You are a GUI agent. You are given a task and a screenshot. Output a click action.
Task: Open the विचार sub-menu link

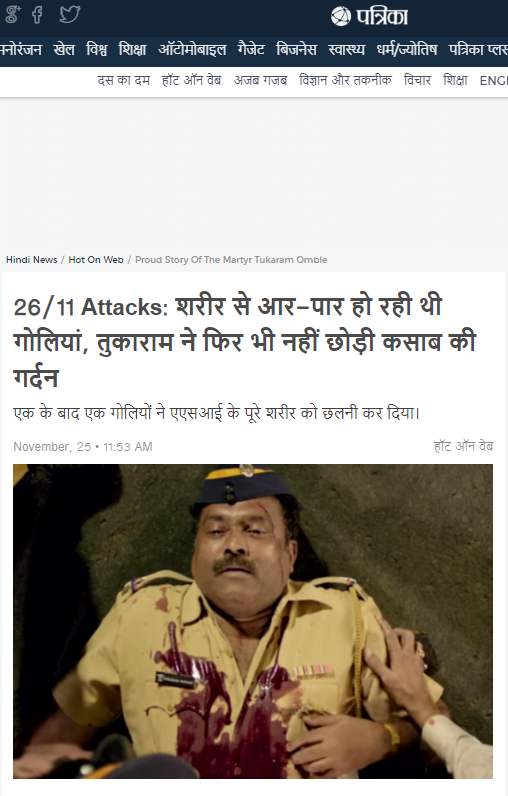tap(417, 80)
